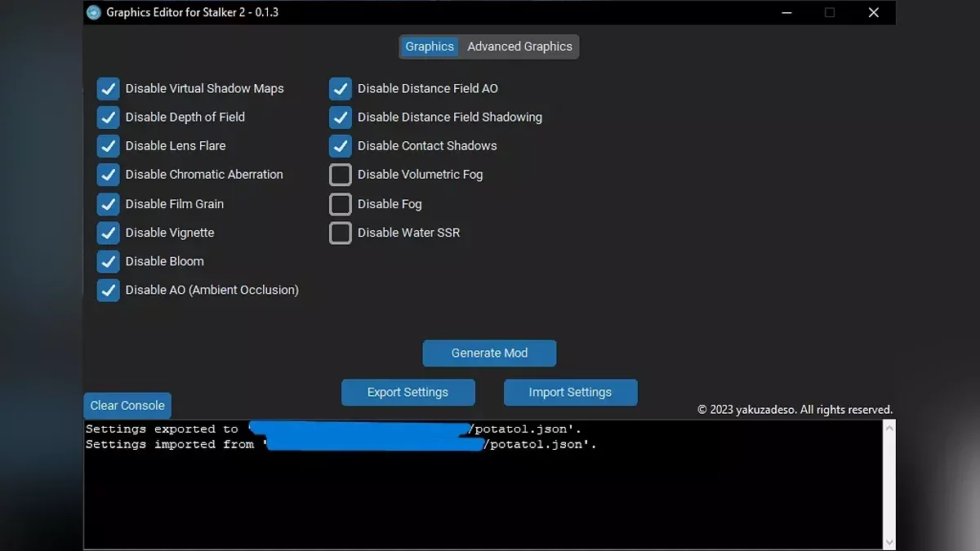The height and width of the screenshot is (551, 980).
Task: Check the Disable Fog option
Action: [x=341, y=203]
